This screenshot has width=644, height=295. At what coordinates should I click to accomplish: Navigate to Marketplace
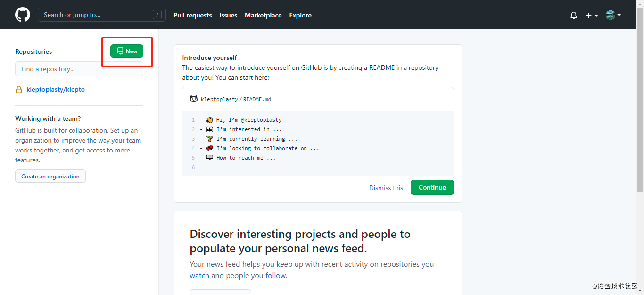tap(263, 15)
